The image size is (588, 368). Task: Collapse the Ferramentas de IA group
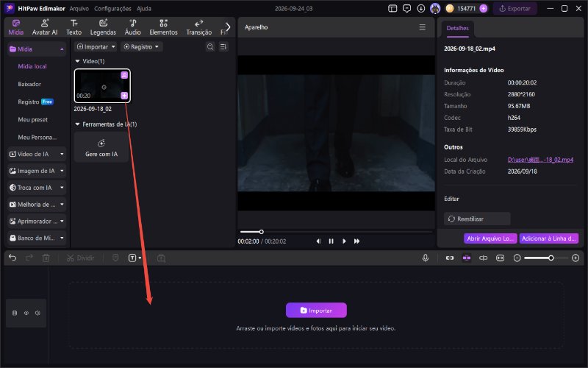(x=78, y=124)
